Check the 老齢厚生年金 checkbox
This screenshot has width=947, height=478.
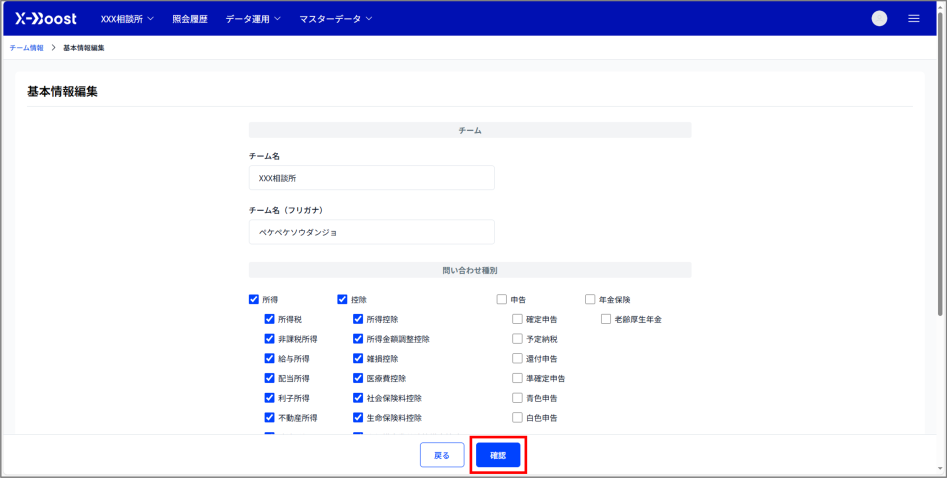606,319
